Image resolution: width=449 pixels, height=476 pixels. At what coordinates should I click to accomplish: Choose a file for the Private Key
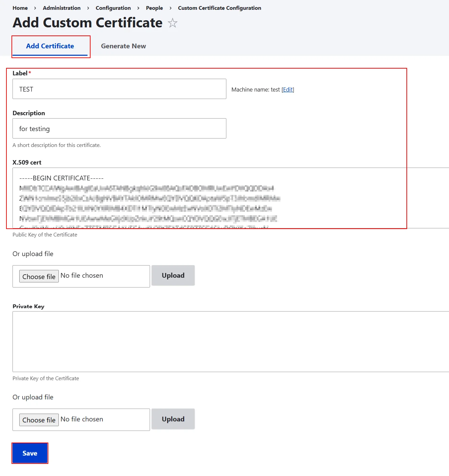[x=39, y=420]
